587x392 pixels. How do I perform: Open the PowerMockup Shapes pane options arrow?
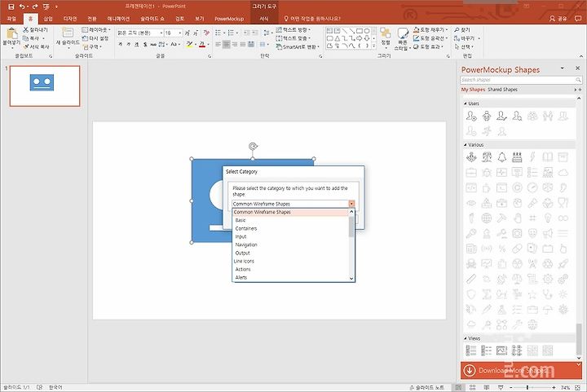click(x=562, y=68)
